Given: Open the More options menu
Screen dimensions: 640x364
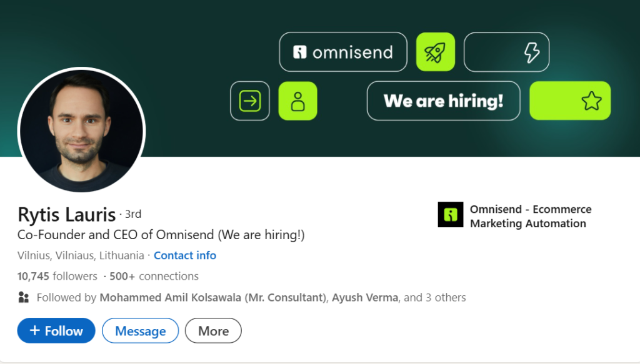Looking at the screenshot, I should coord(213,331).
